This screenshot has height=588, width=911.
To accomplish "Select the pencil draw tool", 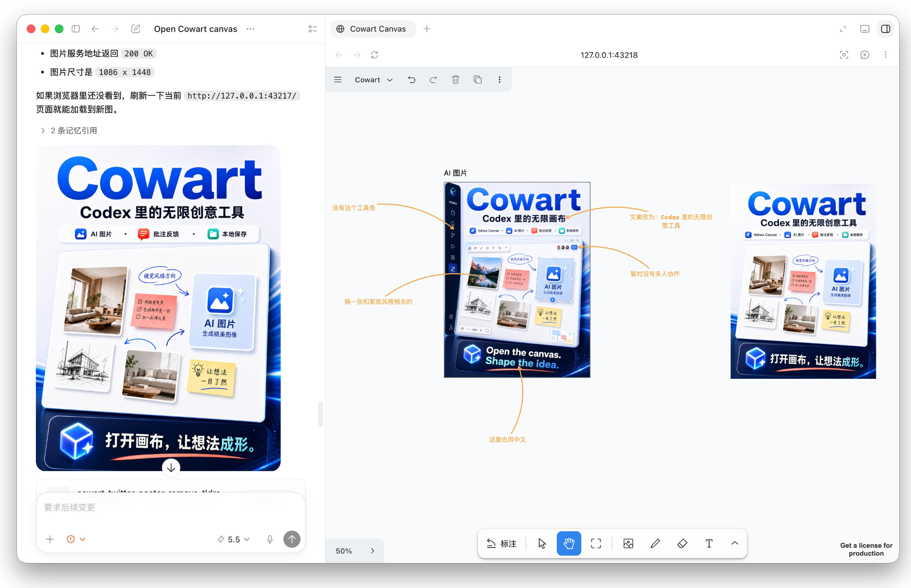I will point(655,544).
